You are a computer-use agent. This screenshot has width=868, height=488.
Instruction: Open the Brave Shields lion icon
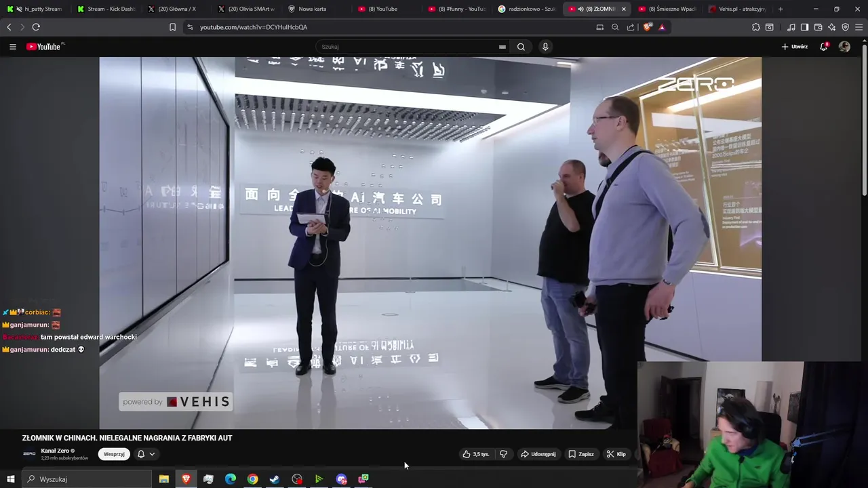(x=647, y=27)
